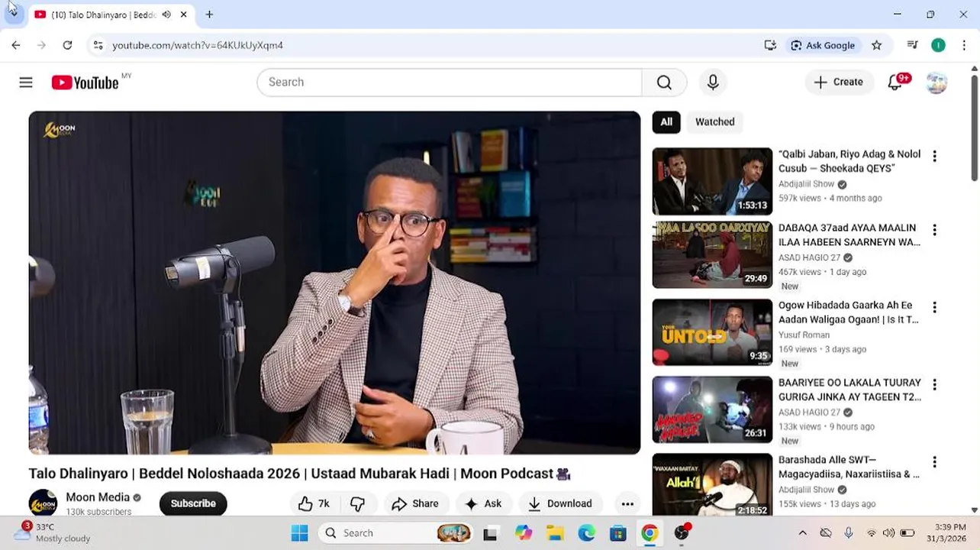The width and height of the screenshot is (980, 550).
Task: Reload the page in Chrome
Action: click(67, 45)
